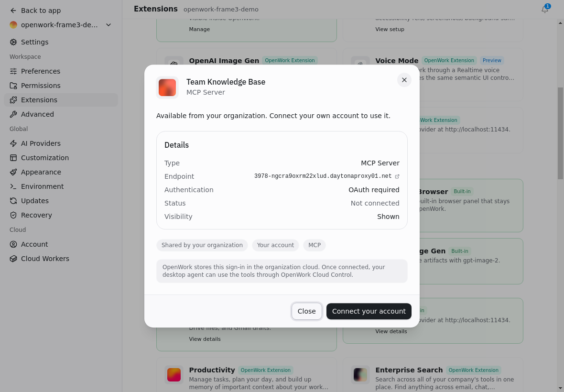Click the AI Providers lightning icon

tap(13, 143)
